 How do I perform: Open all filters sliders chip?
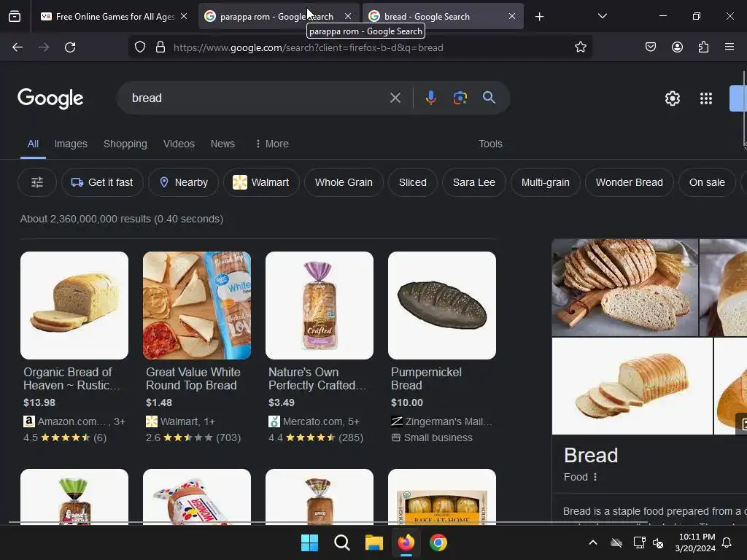[x=37, y=182]
